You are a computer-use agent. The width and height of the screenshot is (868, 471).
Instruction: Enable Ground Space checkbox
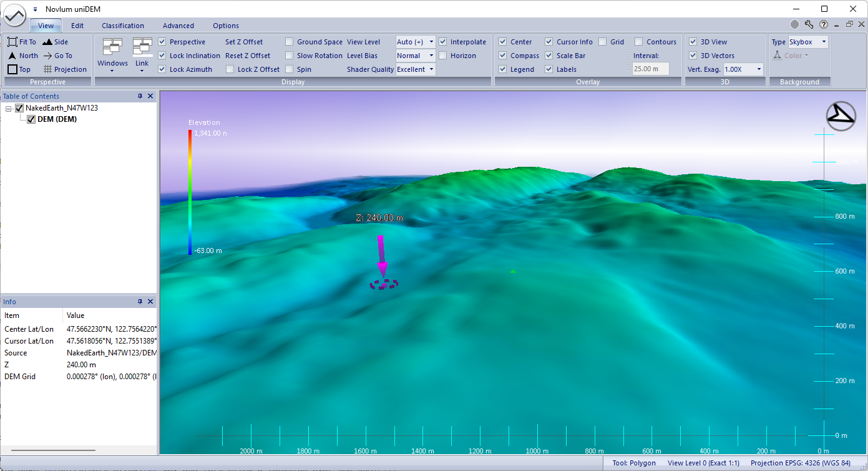tap(290, 42)
